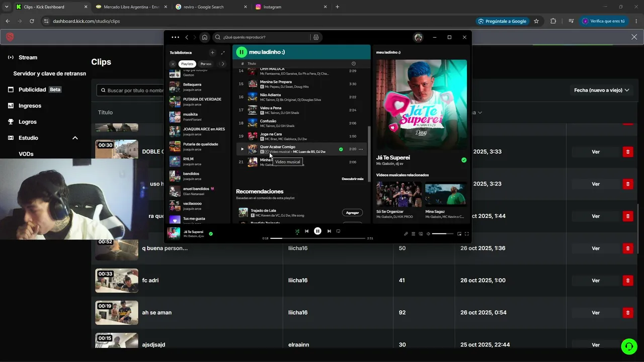Pause the song from the player bar
The height and width of the screenshot is (362, 644).
(317, 231)
